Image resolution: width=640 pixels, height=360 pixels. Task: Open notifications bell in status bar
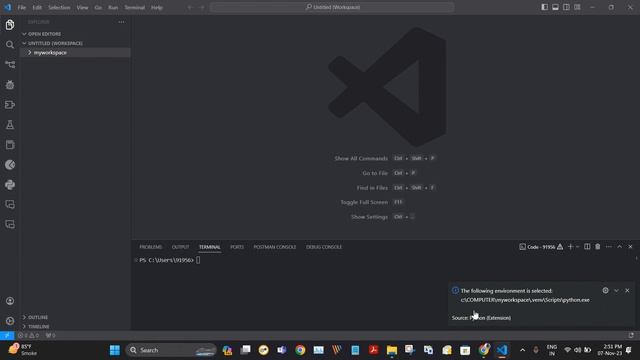[x=631, y=335]
